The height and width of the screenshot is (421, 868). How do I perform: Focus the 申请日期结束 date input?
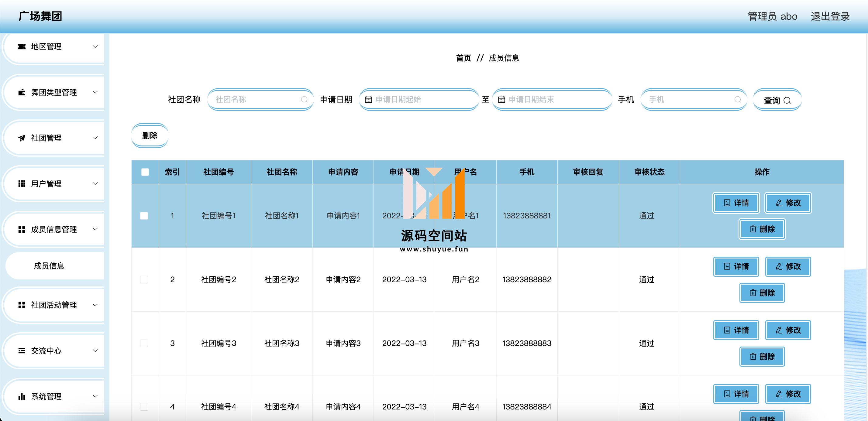(552, 99)
